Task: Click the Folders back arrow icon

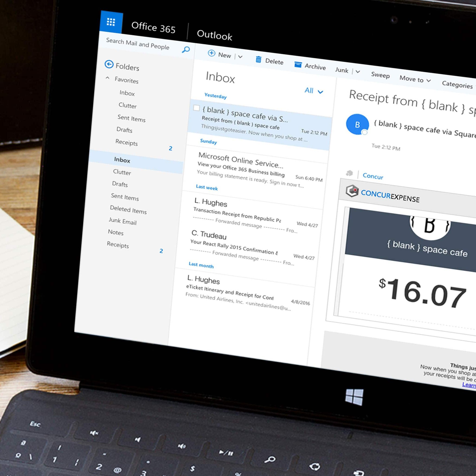Action: tap(109, 64)
